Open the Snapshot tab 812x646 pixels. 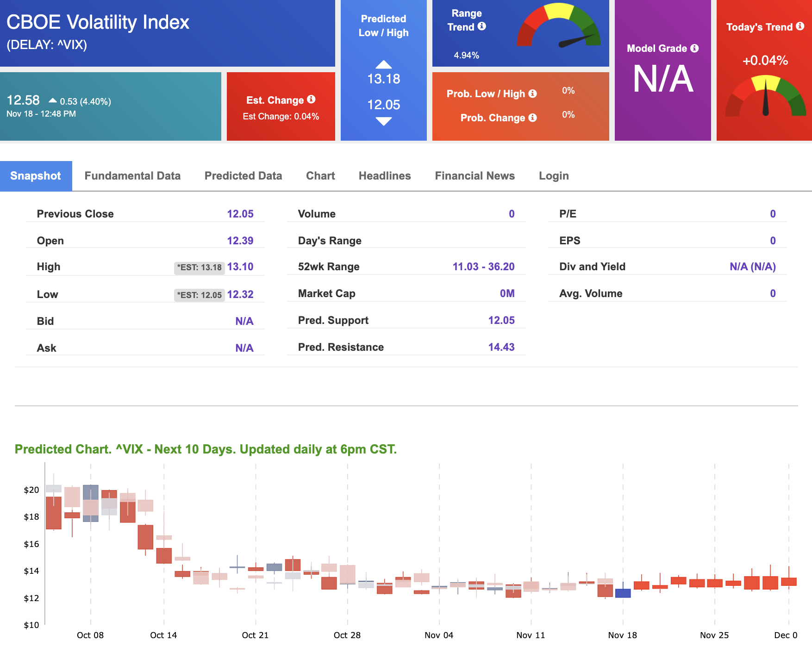[x=36, y=176]
